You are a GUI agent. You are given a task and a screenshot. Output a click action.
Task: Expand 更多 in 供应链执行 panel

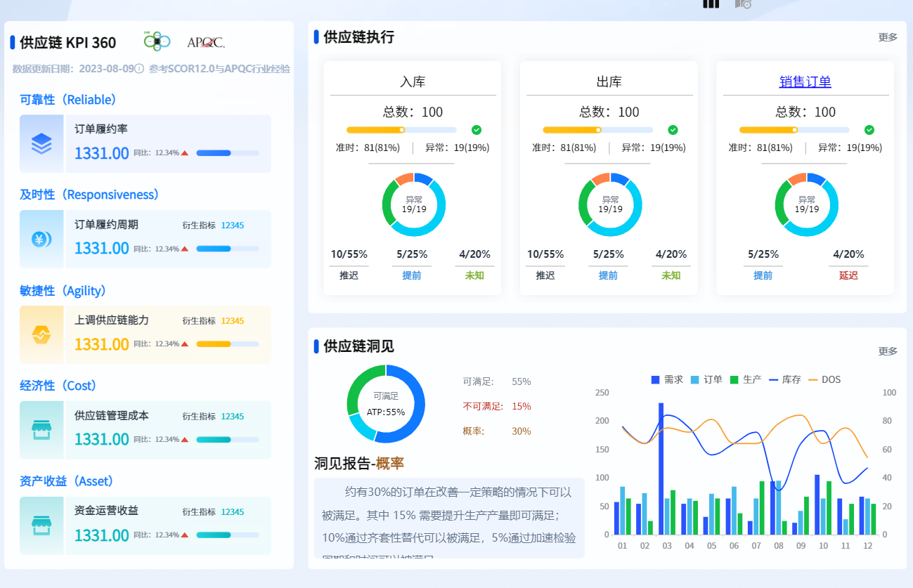tap(888, 37)
